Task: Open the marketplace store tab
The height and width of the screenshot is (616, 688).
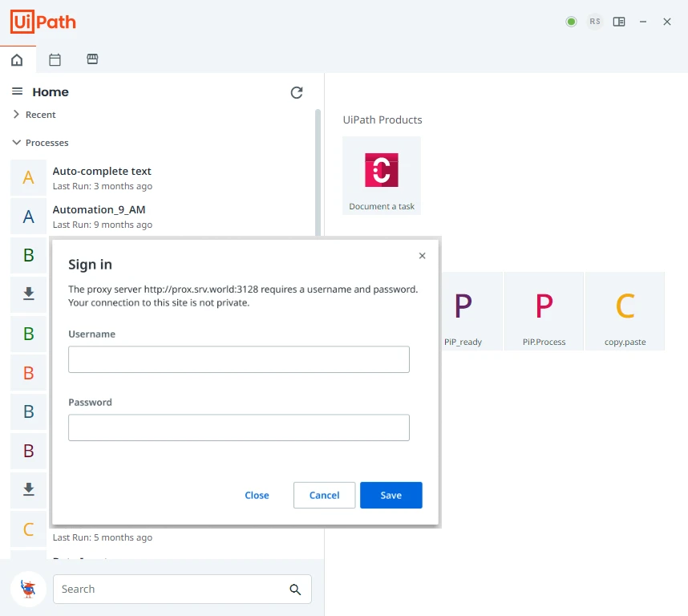Action: pyautogui.click(x=92, y=59)
